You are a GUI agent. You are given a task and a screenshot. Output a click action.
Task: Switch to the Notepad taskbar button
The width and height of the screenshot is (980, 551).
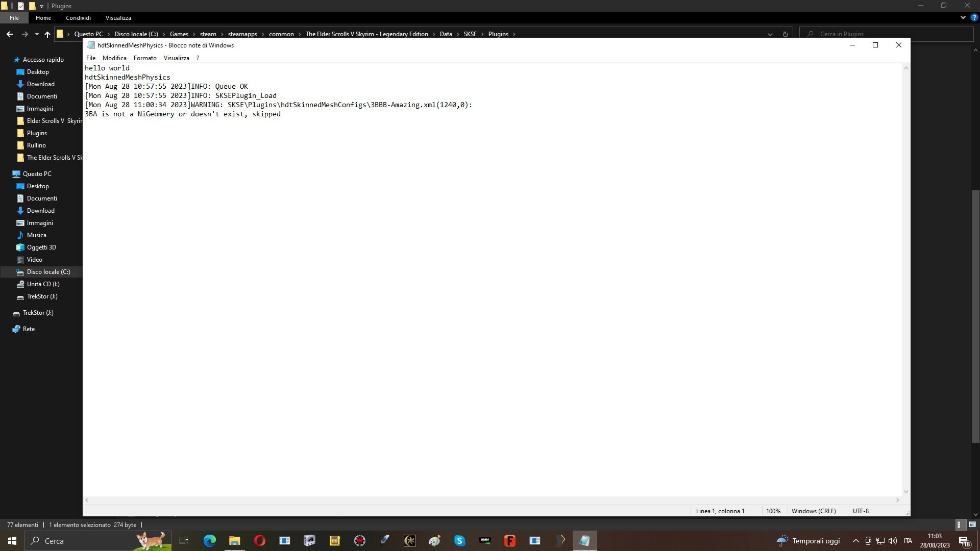(584, 541)
